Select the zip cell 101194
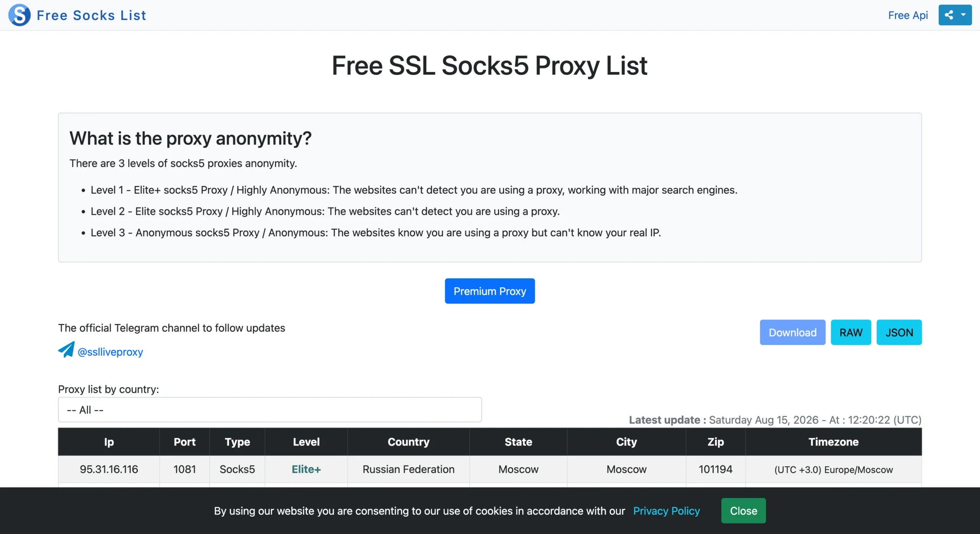Viewport: 980px width, 534px height. pos(715,469)
